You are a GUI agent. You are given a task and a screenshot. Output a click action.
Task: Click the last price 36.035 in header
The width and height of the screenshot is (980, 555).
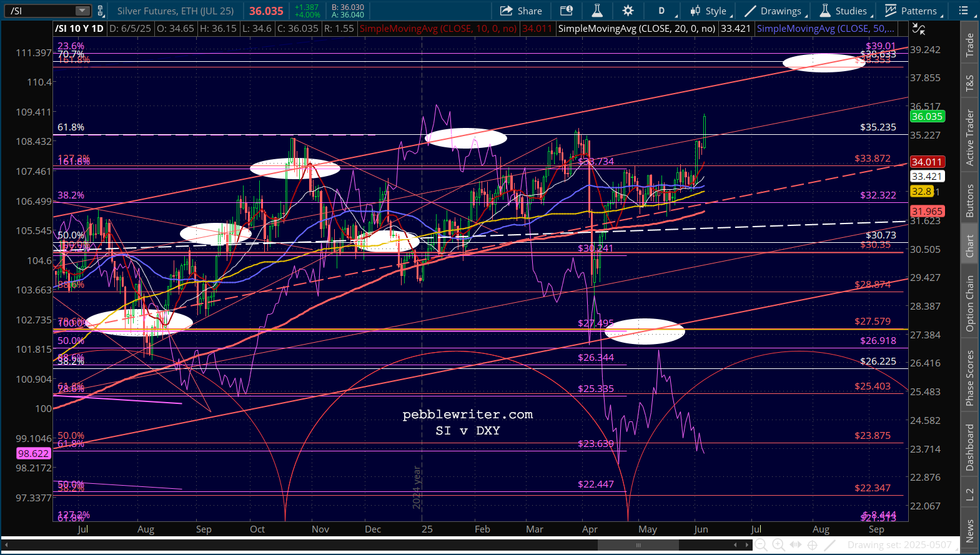(266, 11)
